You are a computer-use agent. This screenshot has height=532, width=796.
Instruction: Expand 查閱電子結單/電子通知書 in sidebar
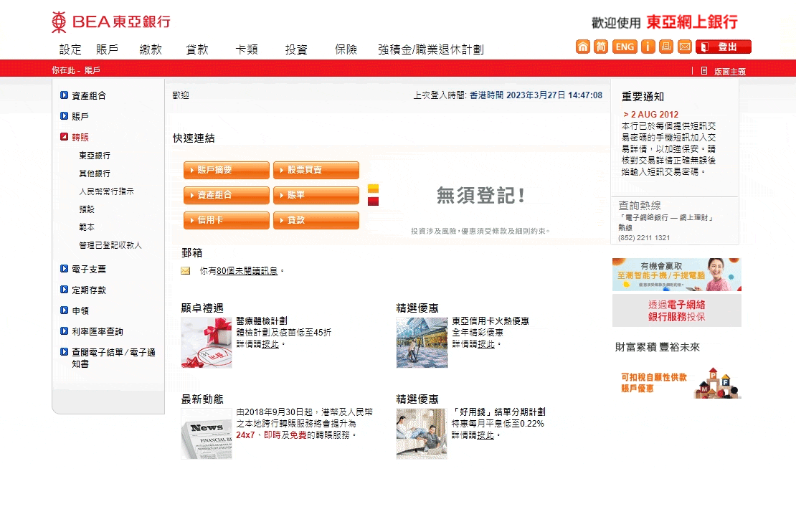pyautogui.click(x=108, y=357)
